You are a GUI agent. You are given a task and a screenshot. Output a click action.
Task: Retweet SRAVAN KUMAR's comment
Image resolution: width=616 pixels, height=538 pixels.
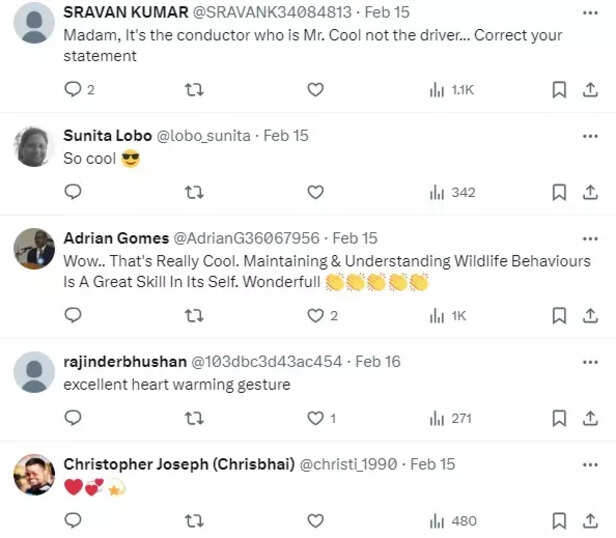pos(194,90)
